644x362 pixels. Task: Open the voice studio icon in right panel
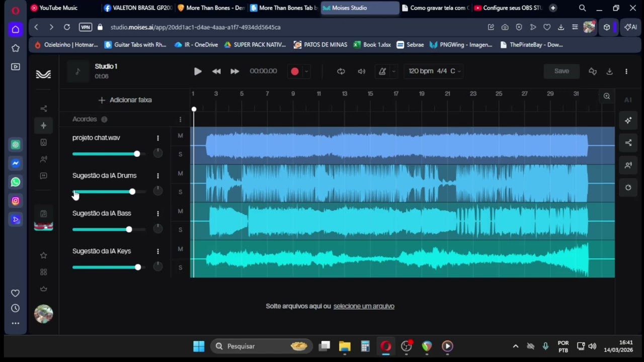click(x=628, y=165)
